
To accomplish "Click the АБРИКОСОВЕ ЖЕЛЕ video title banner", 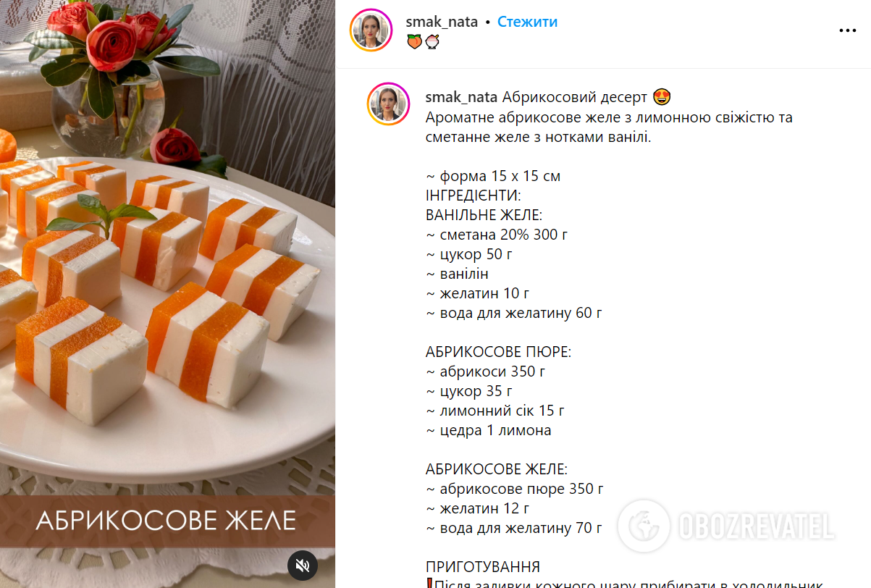I will tap(167, 521).
